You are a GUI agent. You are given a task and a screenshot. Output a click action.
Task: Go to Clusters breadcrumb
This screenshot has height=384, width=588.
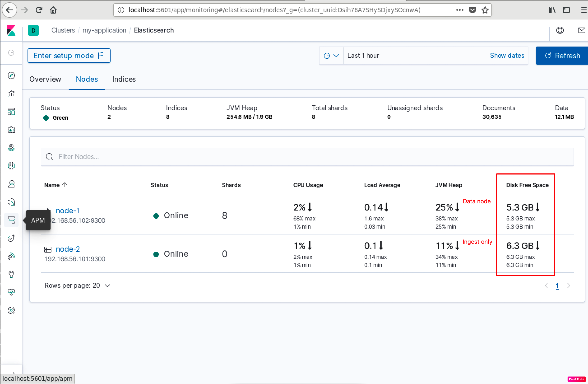(x=63, y=30)
